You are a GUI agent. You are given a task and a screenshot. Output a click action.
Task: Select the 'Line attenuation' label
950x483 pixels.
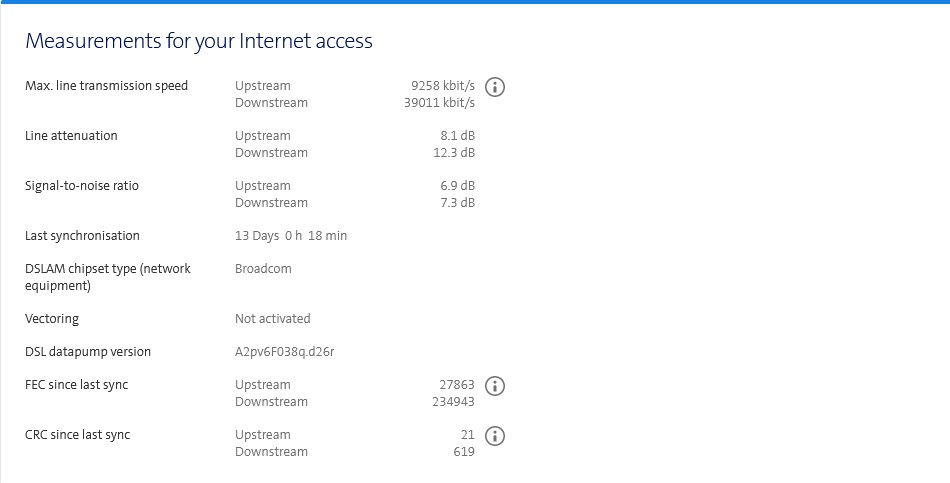pyautogui.click(x=71, y=136)
